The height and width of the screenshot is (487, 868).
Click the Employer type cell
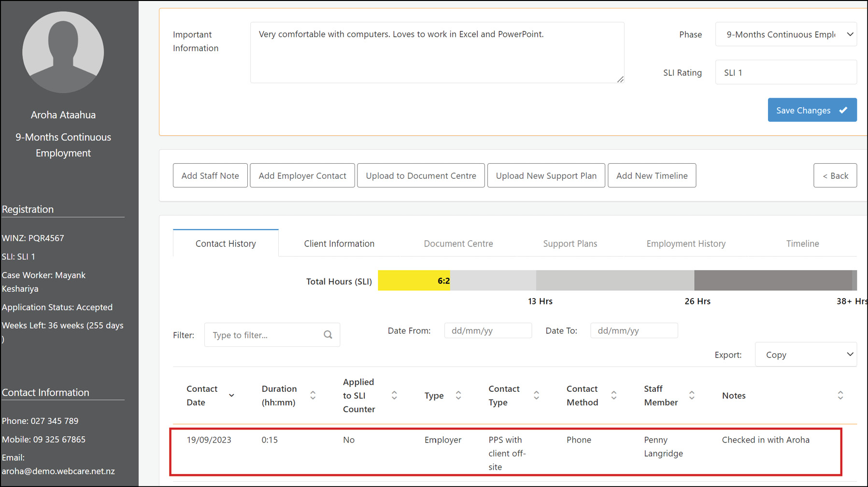coord(443,440)
